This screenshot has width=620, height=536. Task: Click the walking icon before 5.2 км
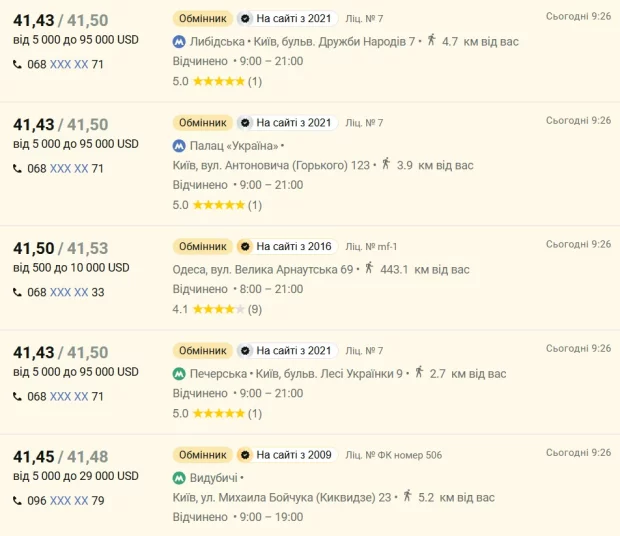(x=408, y=495)
